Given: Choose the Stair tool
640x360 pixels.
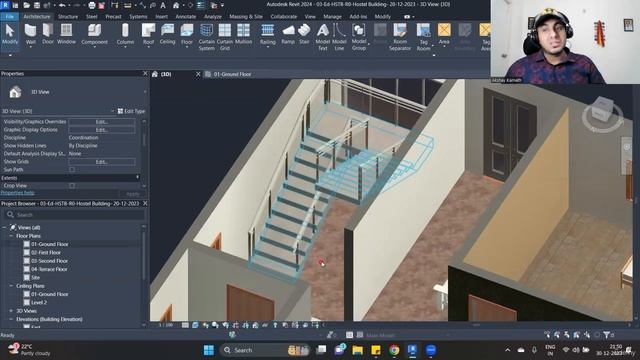Looking at the screenshot, I should (x=304, y=34).
